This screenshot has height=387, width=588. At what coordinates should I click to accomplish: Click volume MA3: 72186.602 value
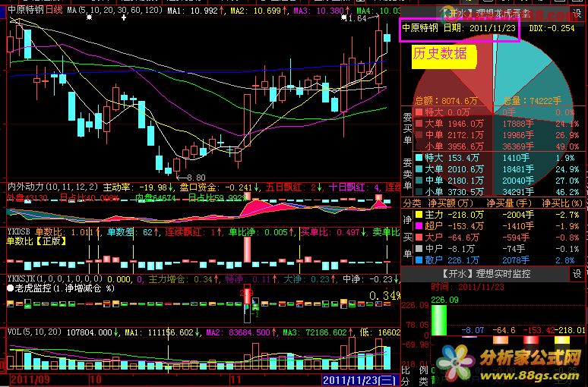pyautogui.click(x=318, y=332)
